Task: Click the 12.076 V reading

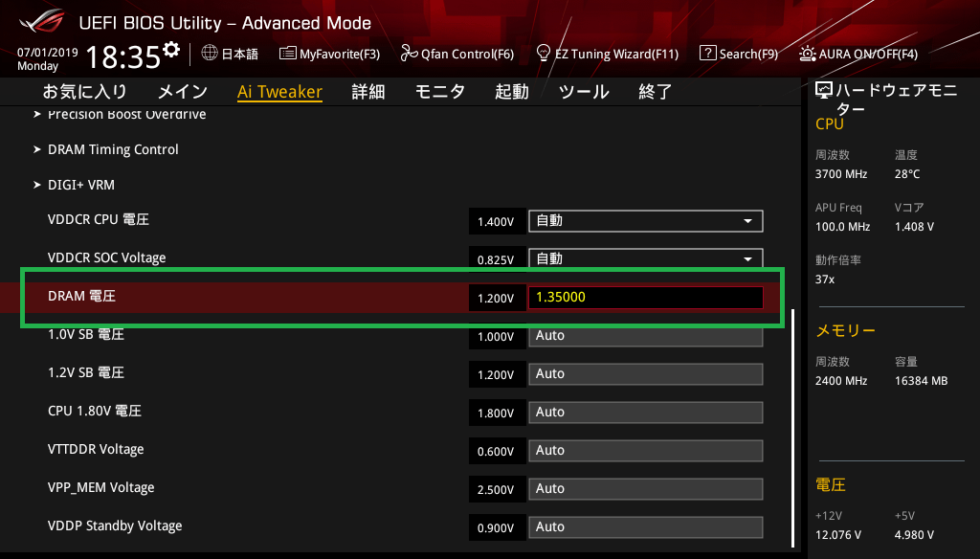Action: (838, 535)
